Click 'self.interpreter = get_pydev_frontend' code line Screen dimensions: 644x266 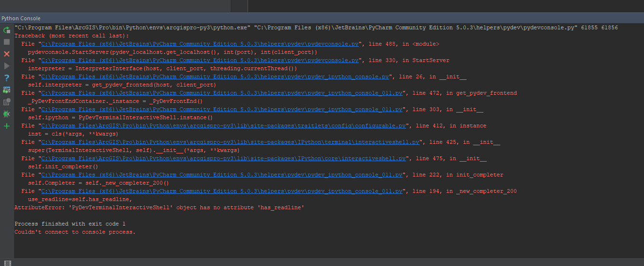(122, 85)
